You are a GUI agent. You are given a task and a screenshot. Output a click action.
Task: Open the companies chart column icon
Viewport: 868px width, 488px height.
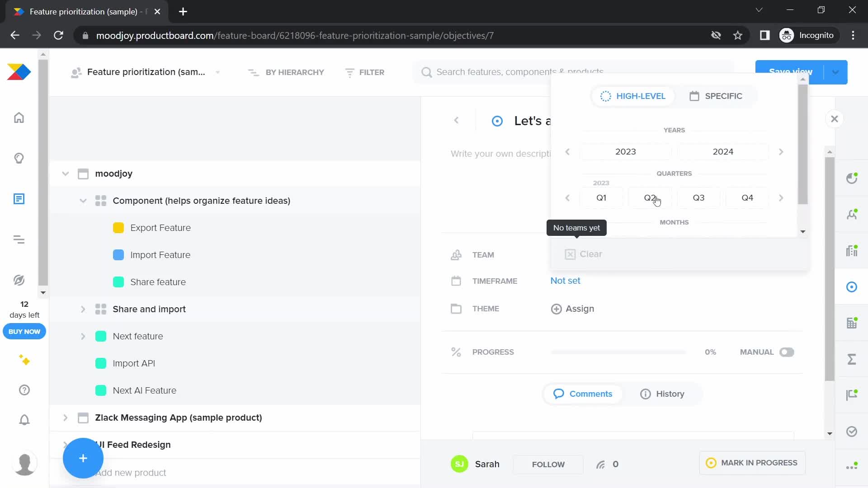pos(852,251)
